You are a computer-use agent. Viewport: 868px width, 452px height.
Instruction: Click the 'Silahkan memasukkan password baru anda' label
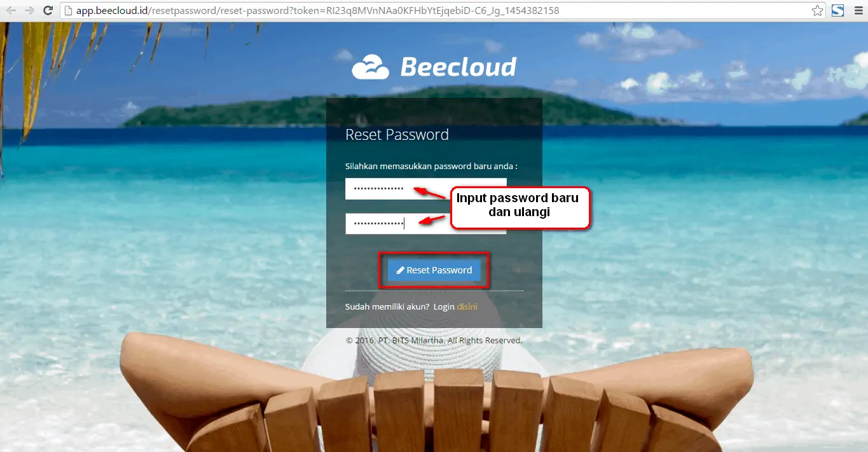pos(431,166)
